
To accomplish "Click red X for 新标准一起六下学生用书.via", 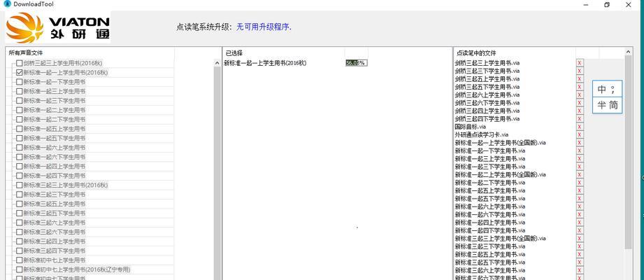I will [580, 214].
